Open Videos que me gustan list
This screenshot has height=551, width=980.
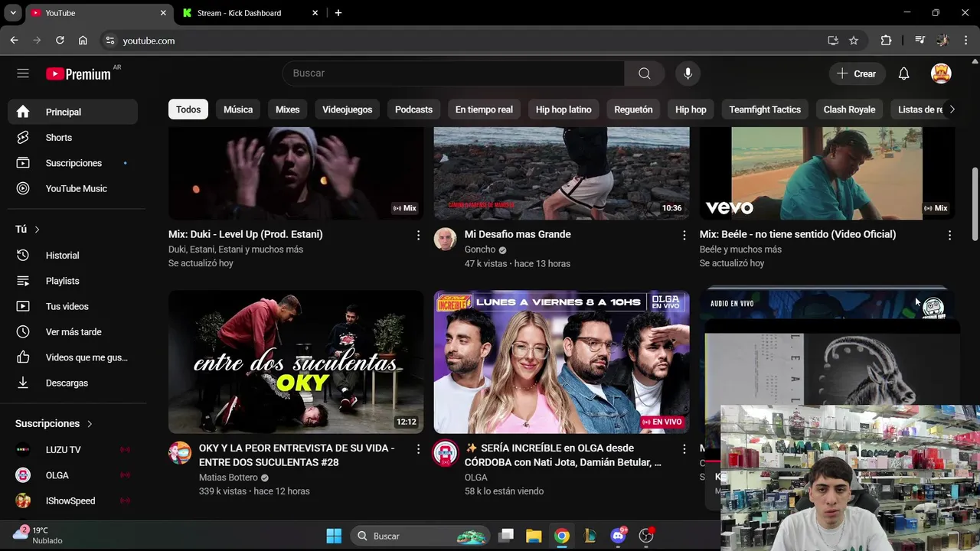click(73, 357)
